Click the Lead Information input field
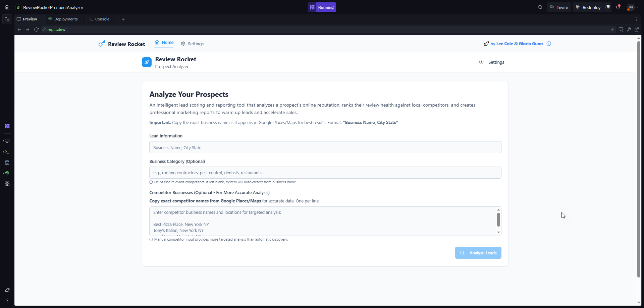Viewport: 644px width, 308px height. point(325,147)
